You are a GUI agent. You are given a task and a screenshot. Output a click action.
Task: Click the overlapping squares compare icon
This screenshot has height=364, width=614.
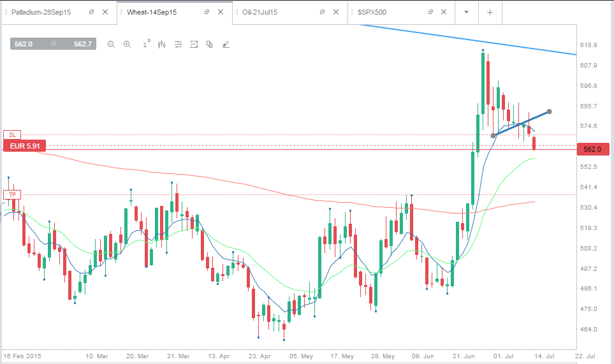[210, 45]
